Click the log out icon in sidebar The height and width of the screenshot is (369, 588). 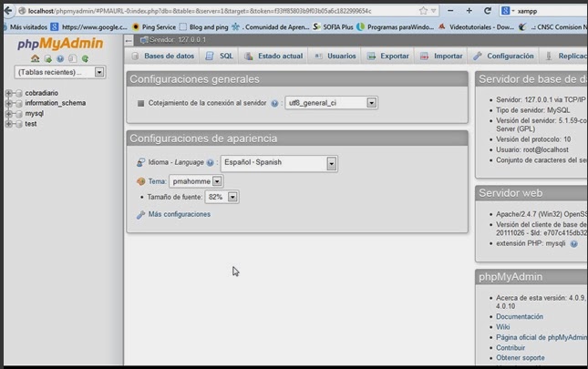[x=47, y=58]
